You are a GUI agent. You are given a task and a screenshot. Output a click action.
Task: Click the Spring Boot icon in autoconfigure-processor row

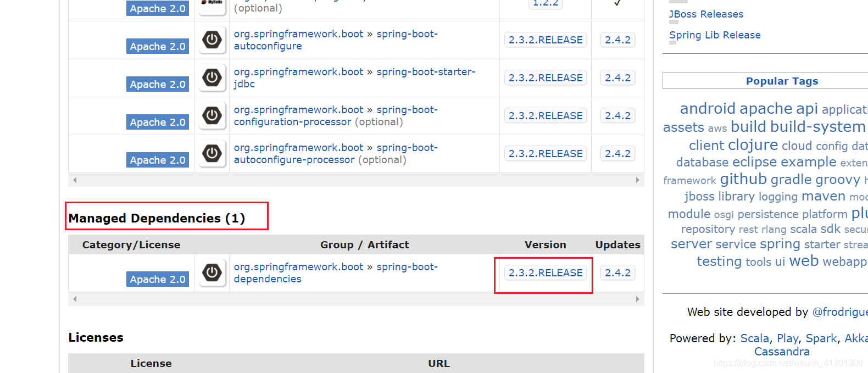pos(212,154)
